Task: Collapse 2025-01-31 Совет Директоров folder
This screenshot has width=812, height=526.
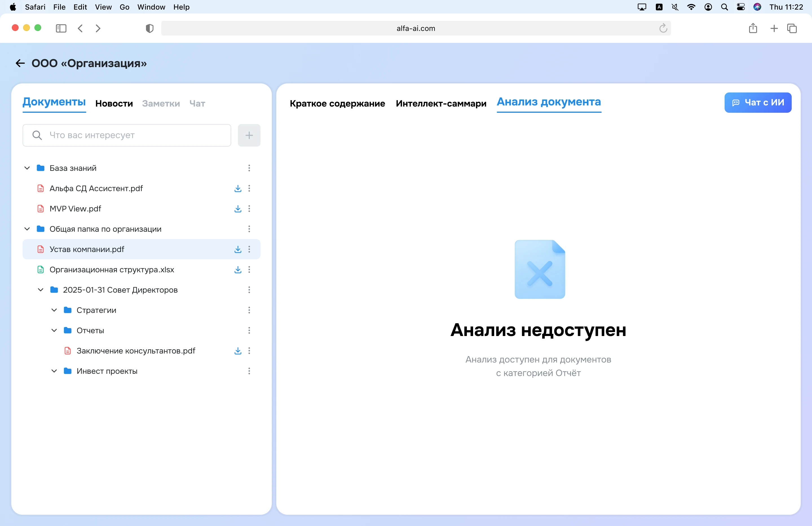Action: [41, 290]
